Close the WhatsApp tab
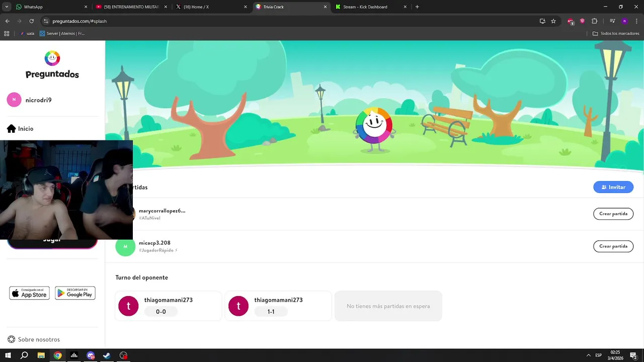644x362 pixels. pos(86,7)
